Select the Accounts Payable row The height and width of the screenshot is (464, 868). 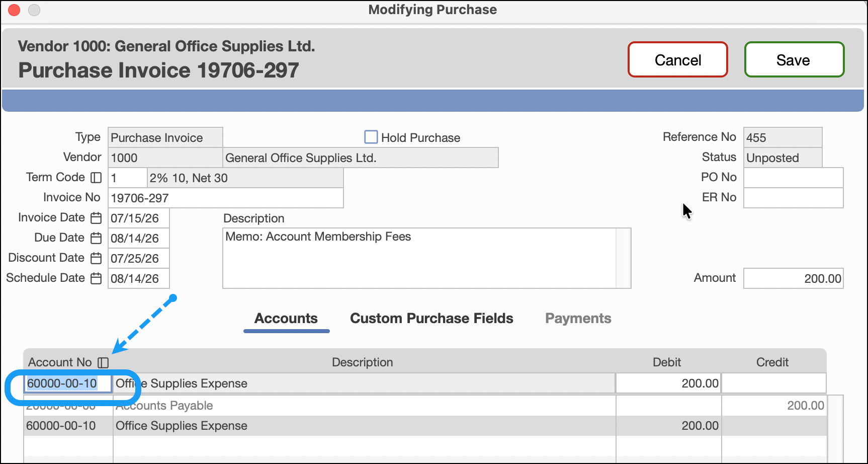[425, 406]
